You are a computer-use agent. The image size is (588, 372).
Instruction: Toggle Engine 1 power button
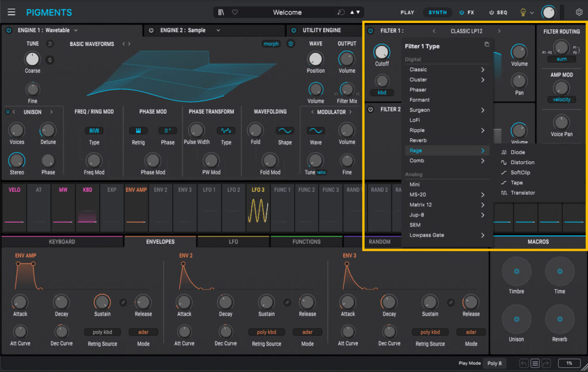9,30
